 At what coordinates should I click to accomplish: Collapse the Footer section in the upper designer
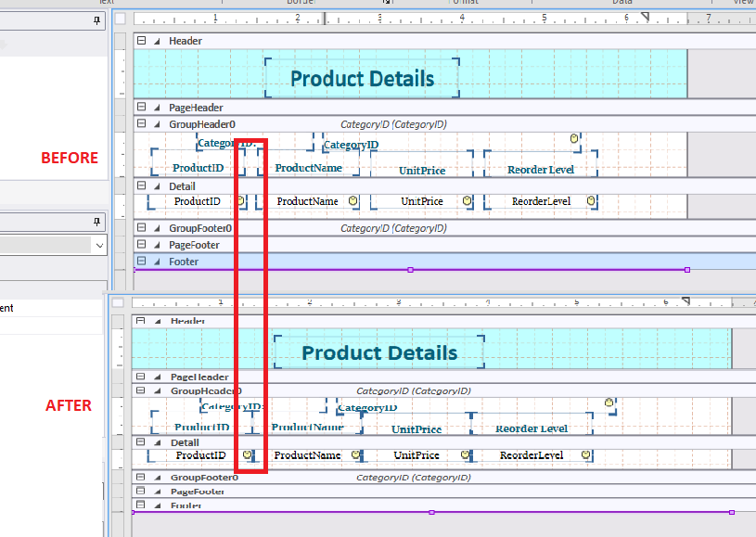tap(141, 261)
